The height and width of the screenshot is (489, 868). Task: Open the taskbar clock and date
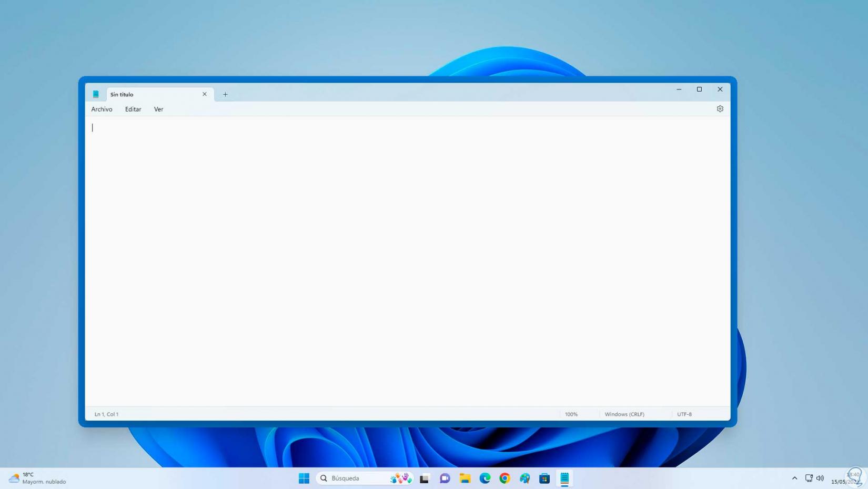tap(845, 478)
